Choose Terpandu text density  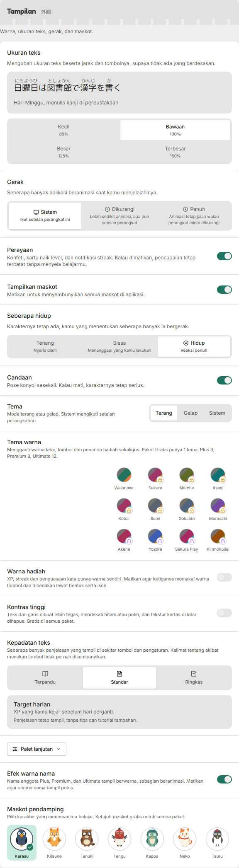point(45,678)
